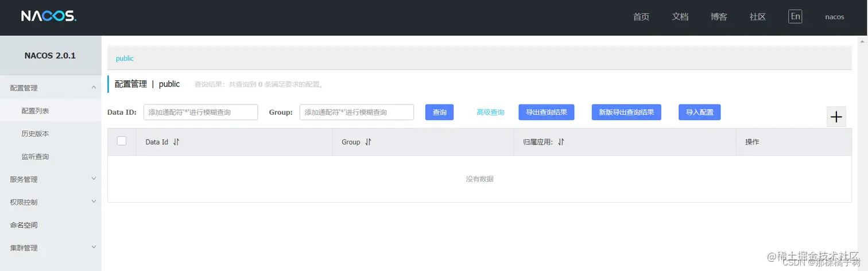
Task: Click the 没有数据 empty table message
Action: click(x=479, y=179)
